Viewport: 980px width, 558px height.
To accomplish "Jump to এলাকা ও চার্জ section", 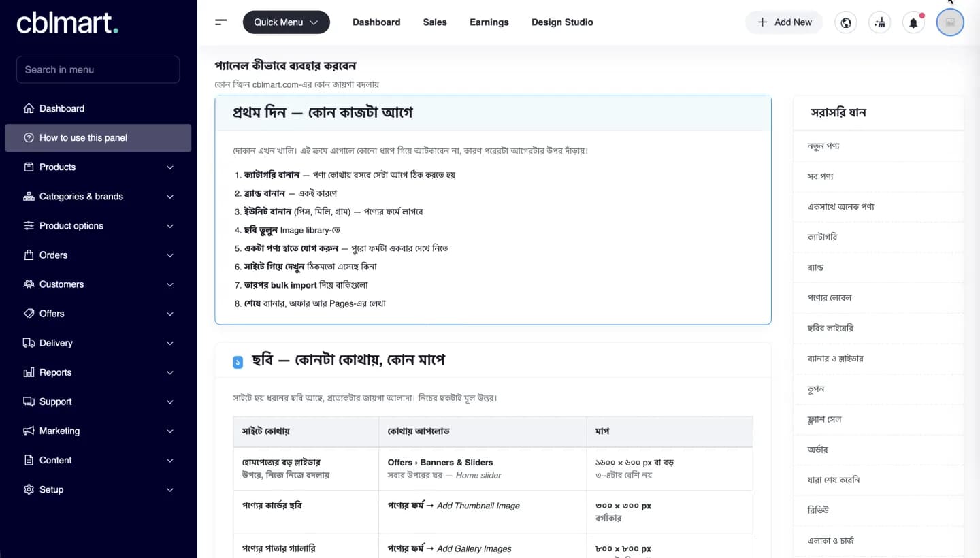I will 878,540.
